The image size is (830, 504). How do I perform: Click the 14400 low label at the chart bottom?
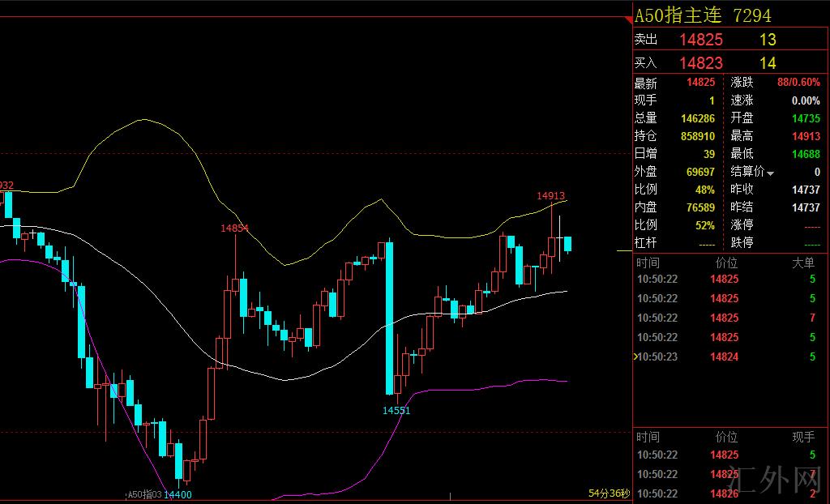tap(178, 494)
